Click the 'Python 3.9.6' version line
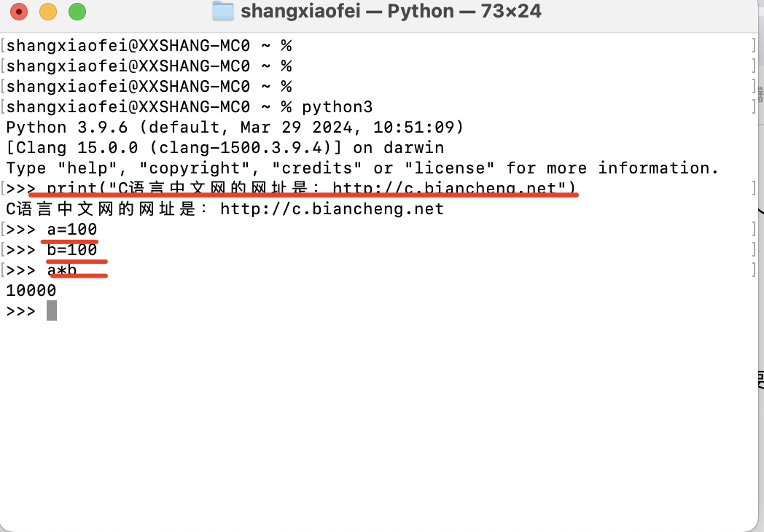The height and width of the screenshot is (532, 764). (x=235, y=127)
